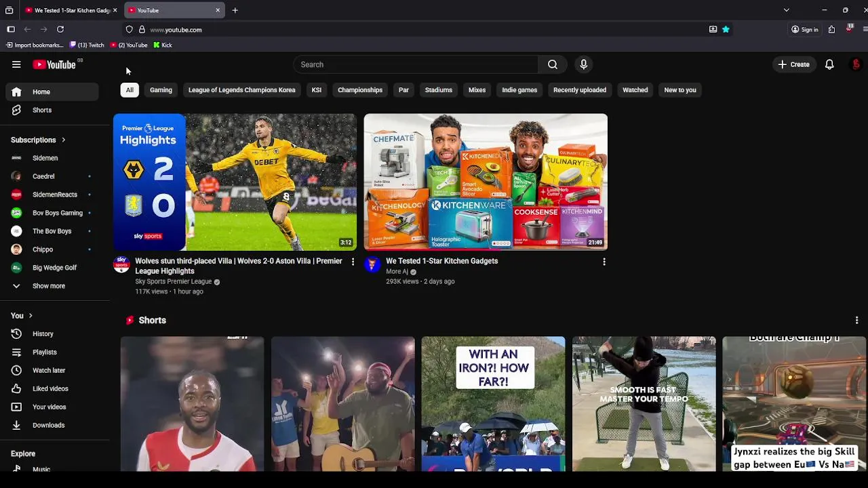
Task: Switch to the We Tested 1-Star Kitchen Gadgets tab
Action: (x=71, y=10)
